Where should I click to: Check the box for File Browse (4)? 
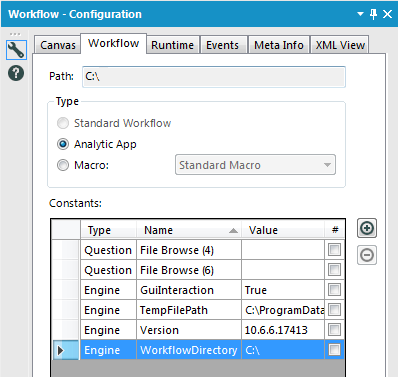(334, 250)
